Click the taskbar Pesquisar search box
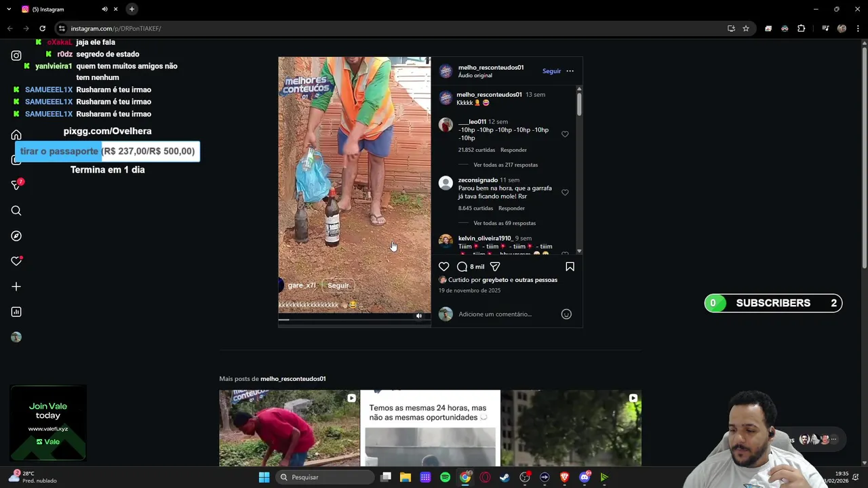 [x=326, y=477]
